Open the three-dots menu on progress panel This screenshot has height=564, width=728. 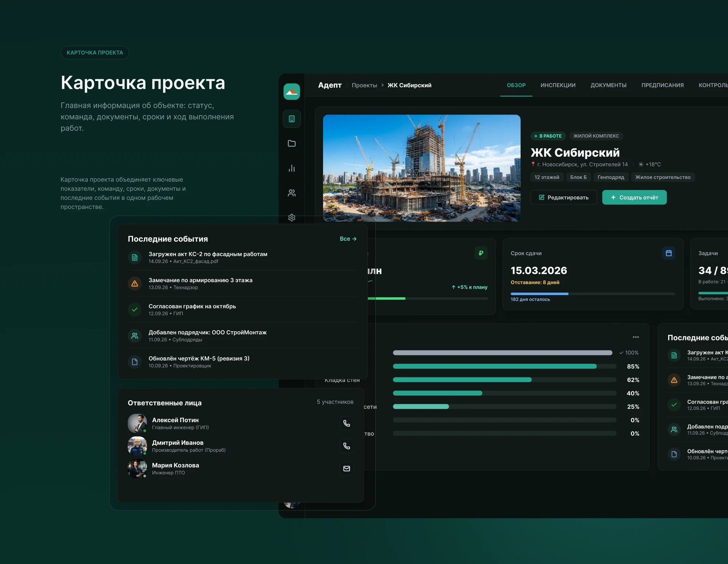(x=636, y=337)
